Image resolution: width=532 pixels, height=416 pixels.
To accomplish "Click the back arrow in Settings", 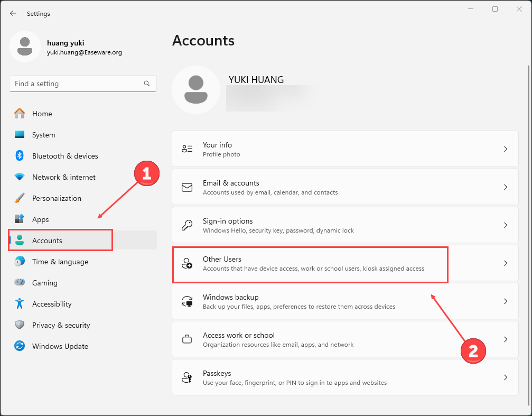I will (x=13, y=14).
